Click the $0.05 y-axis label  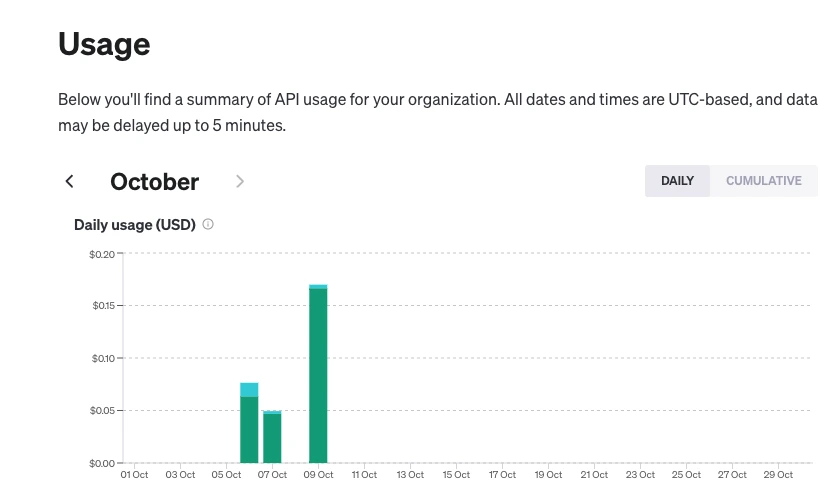tap(102, 410)
